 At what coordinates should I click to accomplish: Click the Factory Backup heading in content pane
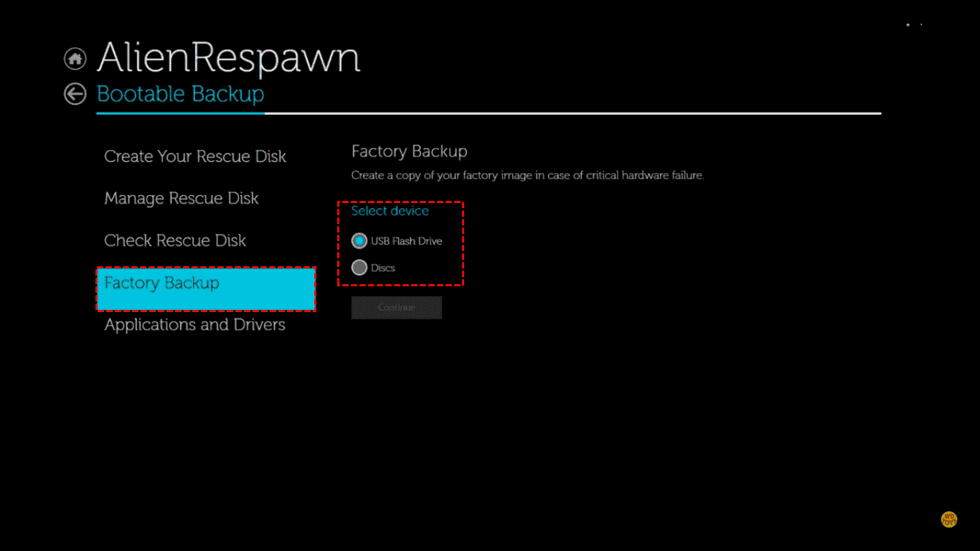409,151
